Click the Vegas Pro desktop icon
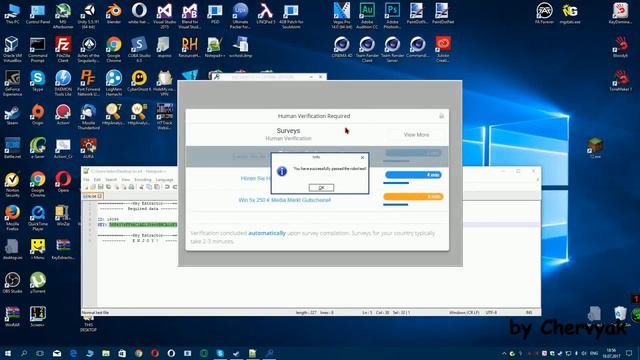Image resolution: width=640 pixels, height=360 pixels. (x=342, y=16)
